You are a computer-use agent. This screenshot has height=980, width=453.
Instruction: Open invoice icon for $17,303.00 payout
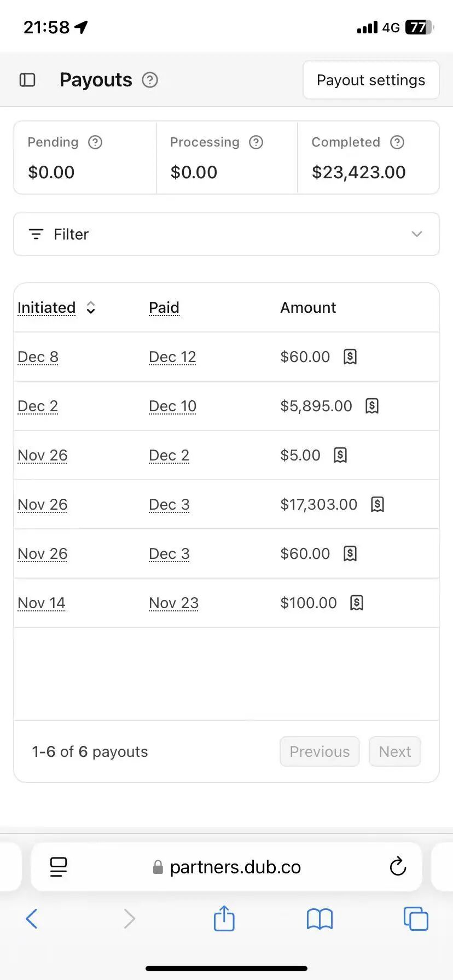click(377, 504)
